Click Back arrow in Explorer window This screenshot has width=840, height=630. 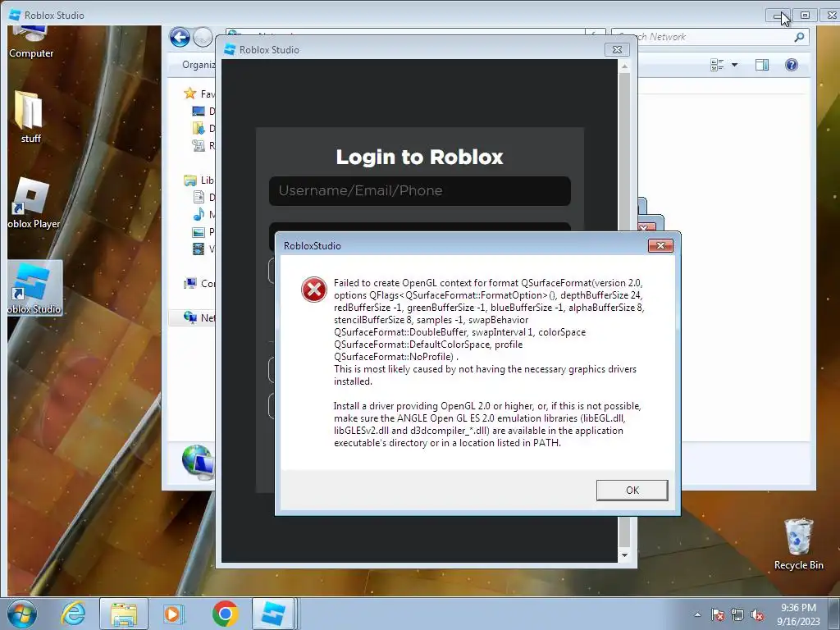pyautogui.click(x=180, y=37)
